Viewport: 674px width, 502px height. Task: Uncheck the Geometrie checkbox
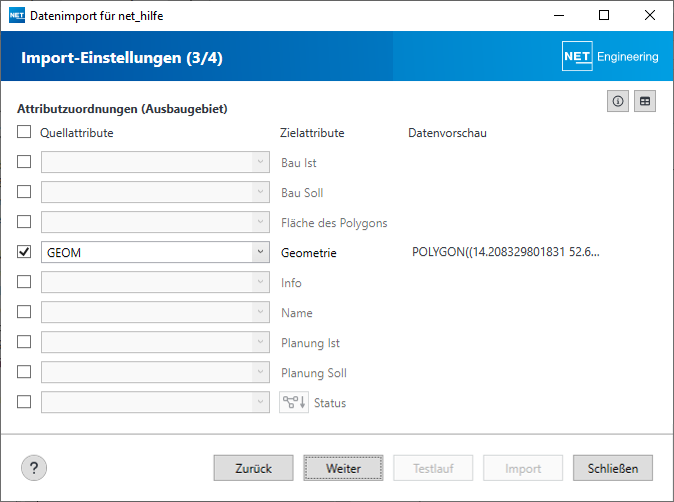tap(24, 251)
